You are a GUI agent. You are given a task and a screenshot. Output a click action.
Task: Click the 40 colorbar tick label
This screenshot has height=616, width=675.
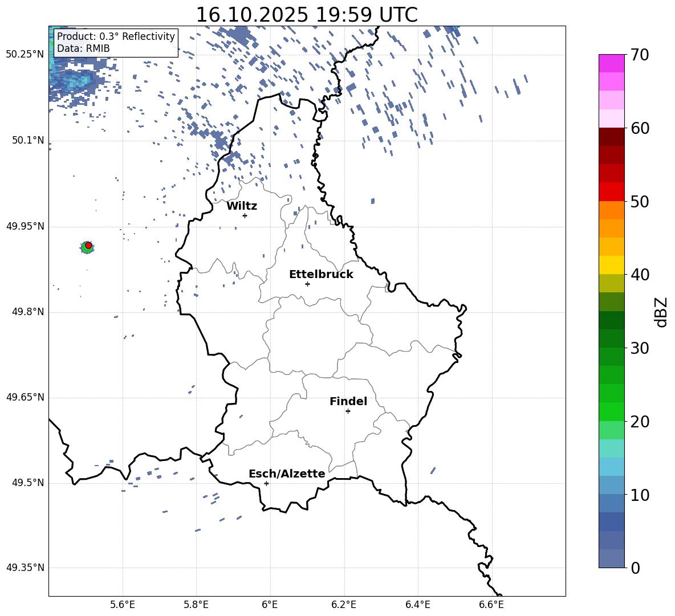tap(640, 275)
